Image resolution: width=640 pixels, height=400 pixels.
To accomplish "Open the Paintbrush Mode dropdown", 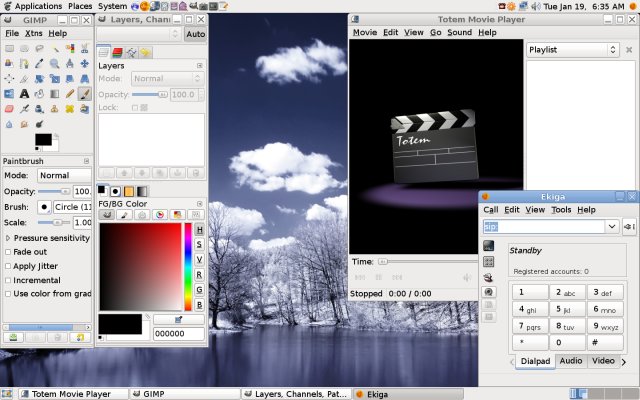I will (x=64, y=175).
